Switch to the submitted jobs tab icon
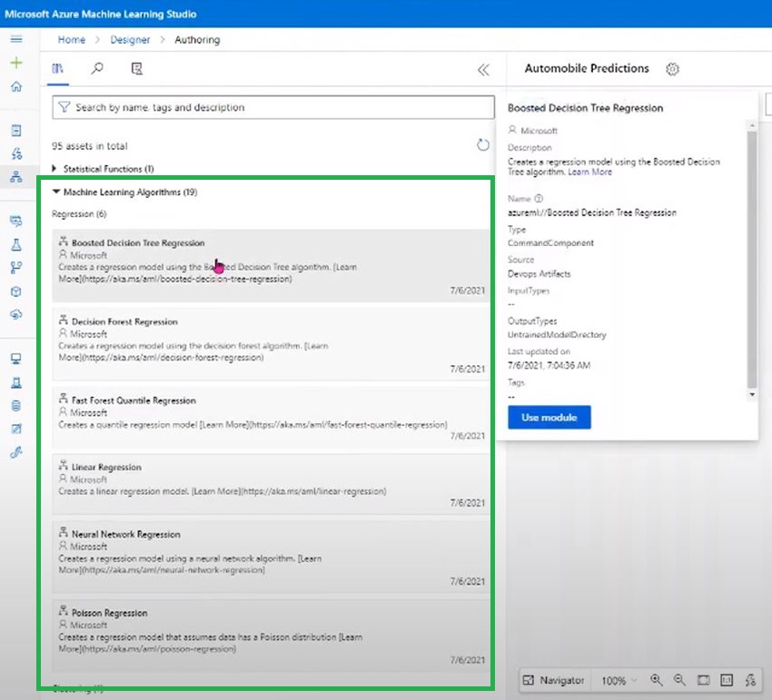The image size is (772, 700). coord(137,68)
